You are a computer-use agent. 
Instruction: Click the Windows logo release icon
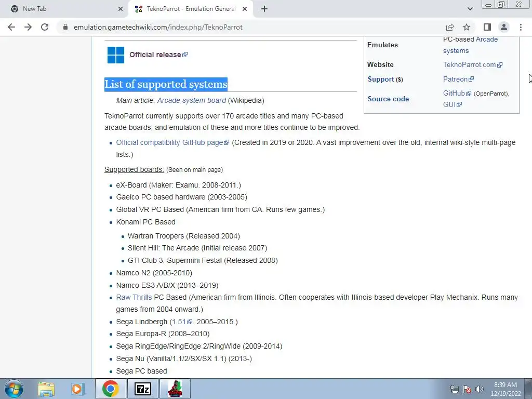116,55
